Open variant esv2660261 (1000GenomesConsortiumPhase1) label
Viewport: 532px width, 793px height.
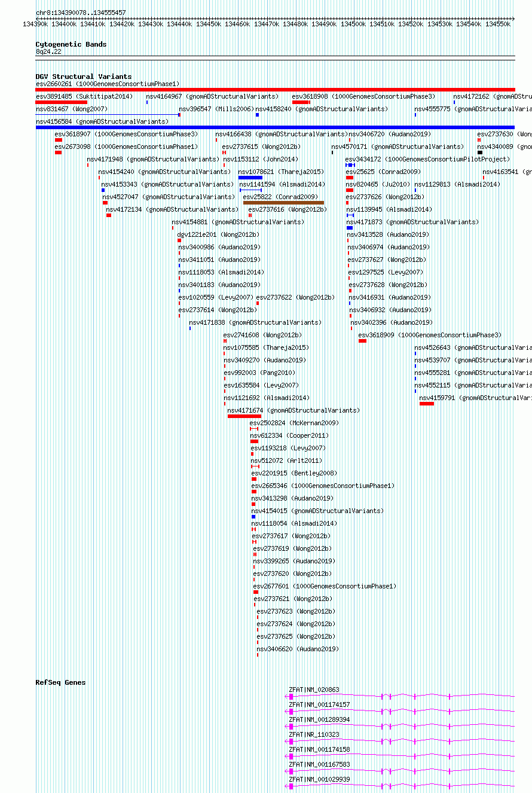(x=108, y=84)
